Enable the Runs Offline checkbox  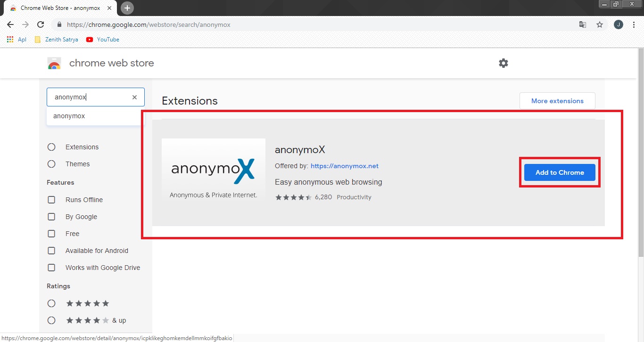click(51, 200)
